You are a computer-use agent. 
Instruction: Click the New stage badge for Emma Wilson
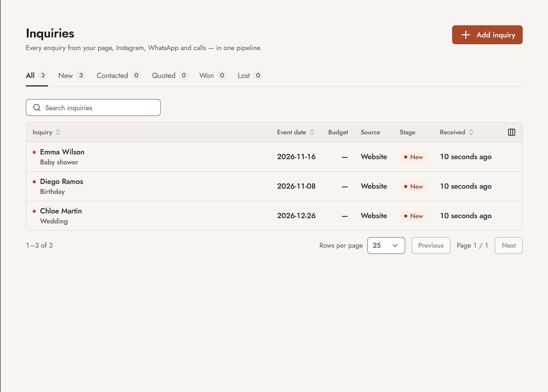[413, 157]
